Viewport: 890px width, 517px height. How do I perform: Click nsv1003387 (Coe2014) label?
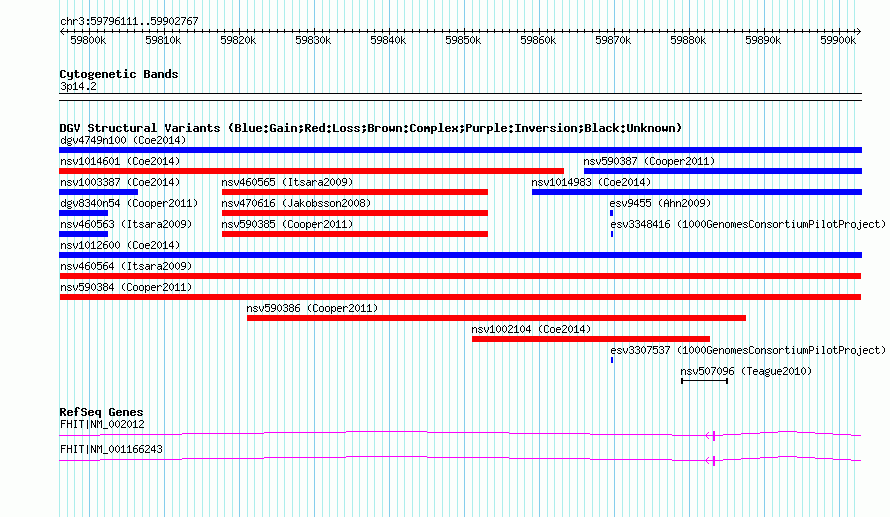(x=120, y=182)
